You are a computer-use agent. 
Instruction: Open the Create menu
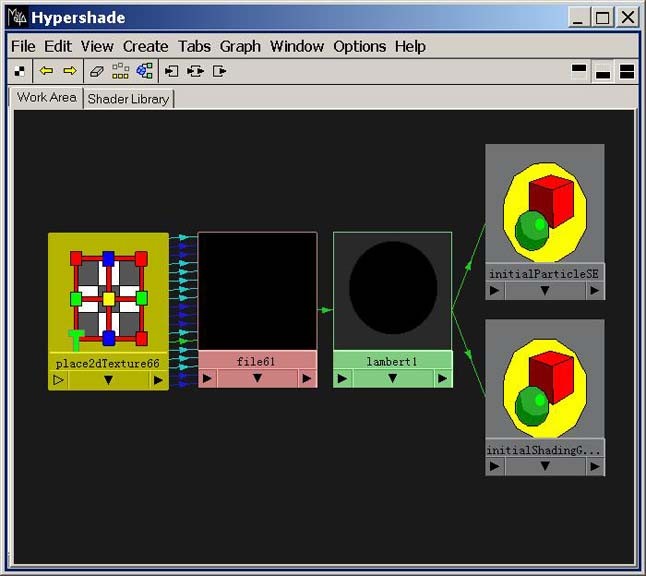point(145,47)
